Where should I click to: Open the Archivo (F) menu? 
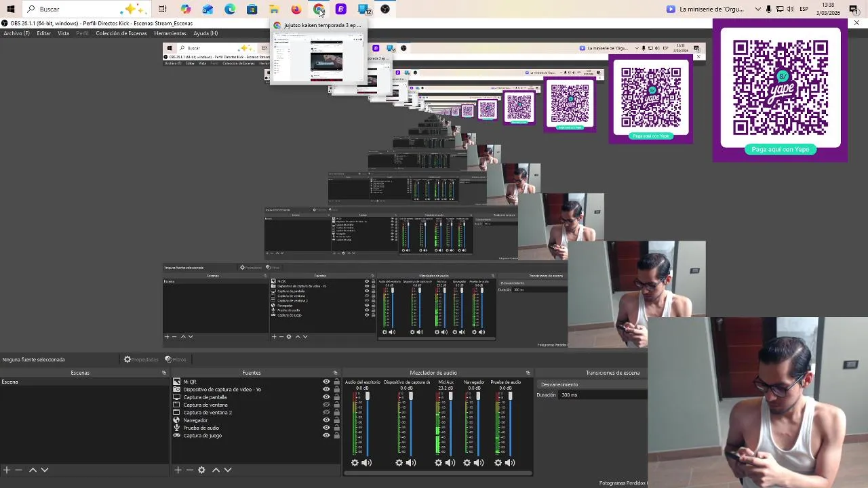coord(16,33)
